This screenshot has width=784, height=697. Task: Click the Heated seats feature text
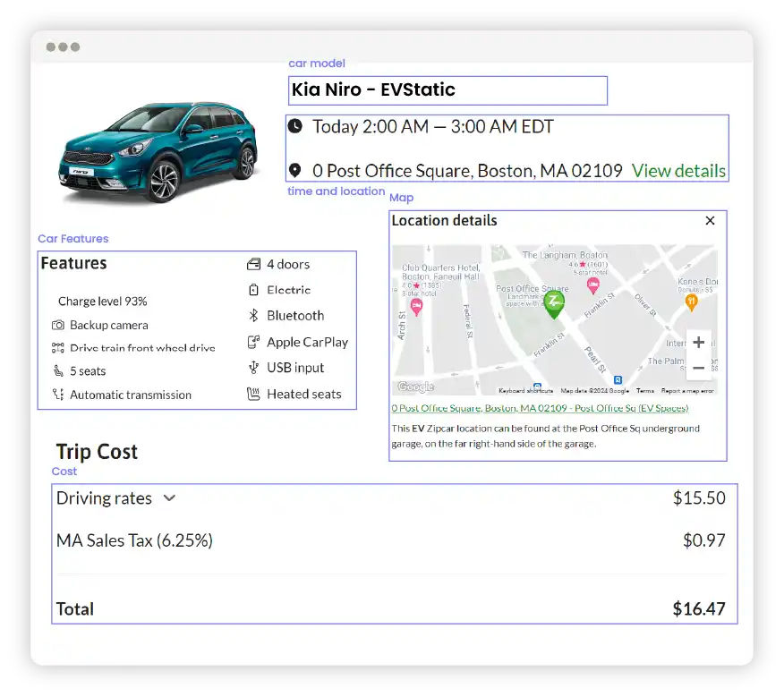(304, 394)
